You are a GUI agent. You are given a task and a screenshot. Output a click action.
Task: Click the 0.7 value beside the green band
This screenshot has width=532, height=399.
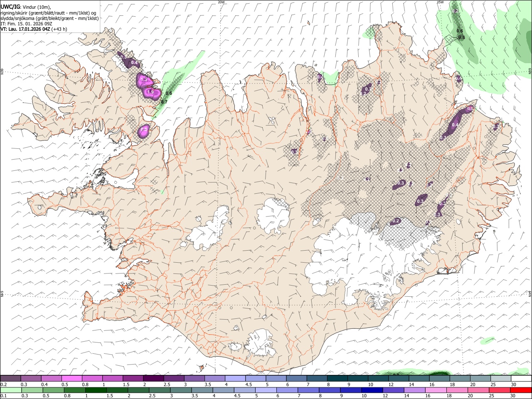pyautogui.click(x=164, y=102)
